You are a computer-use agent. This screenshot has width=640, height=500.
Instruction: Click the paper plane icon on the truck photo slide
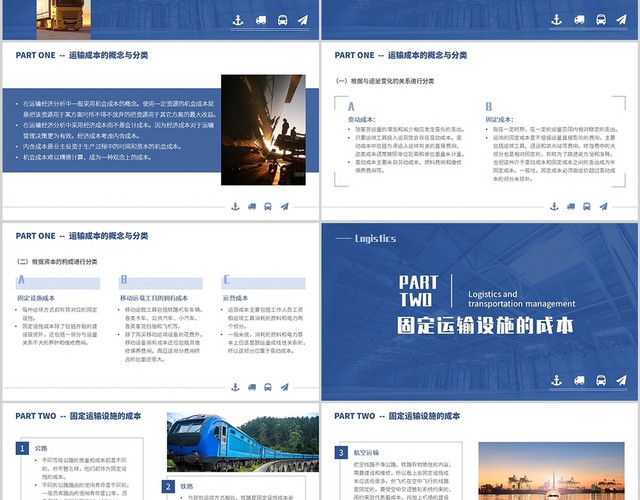tap(303, 20)
